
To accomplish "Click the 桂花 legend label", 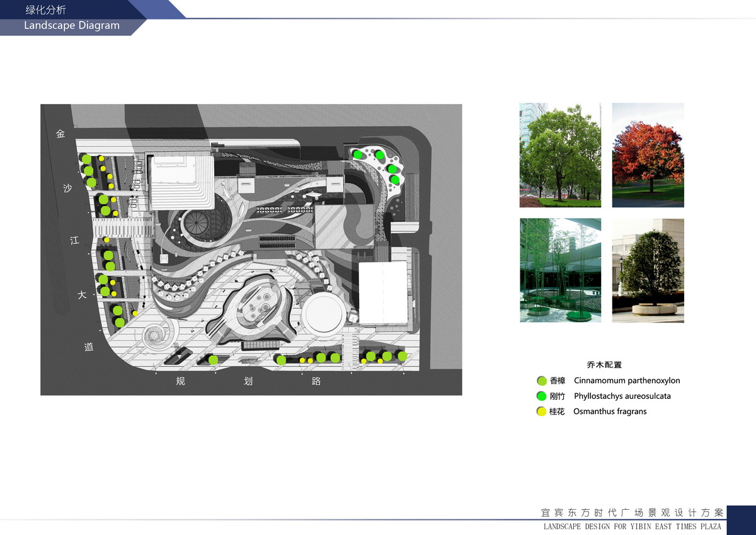I will (x=558, y=411).
